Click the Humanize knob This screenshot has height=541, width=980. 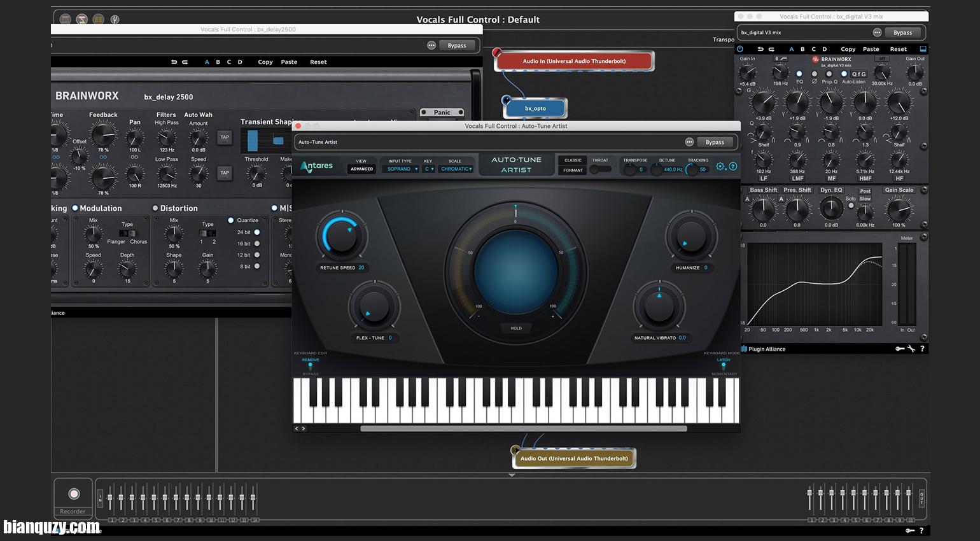[x=690, y=236]
